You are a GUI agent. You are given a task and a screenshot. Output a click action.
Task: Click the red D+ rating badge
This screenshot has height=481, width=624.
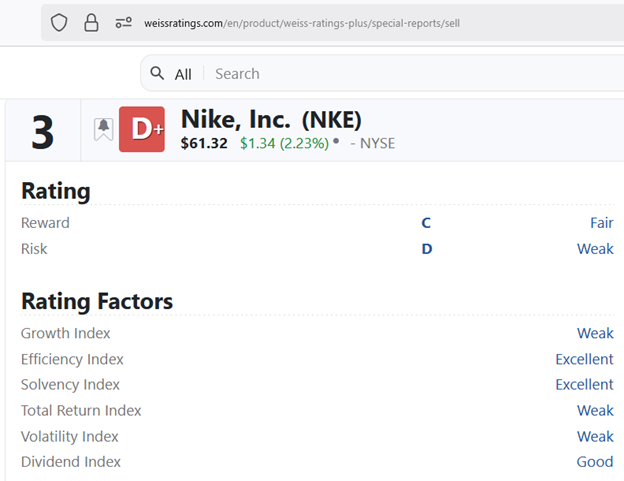[x=142, y=129]
